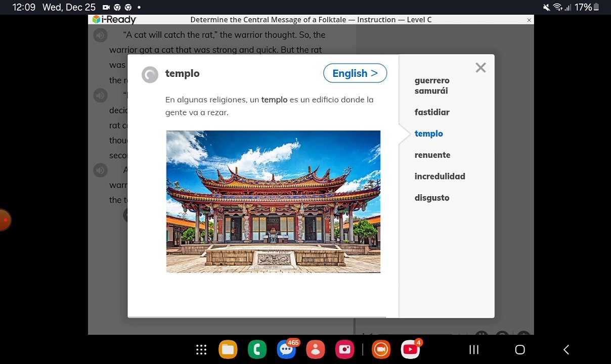Tap the camera notification icon in status bar
The width and height of the screenshot is (611, 364).
tap(106, 8)
